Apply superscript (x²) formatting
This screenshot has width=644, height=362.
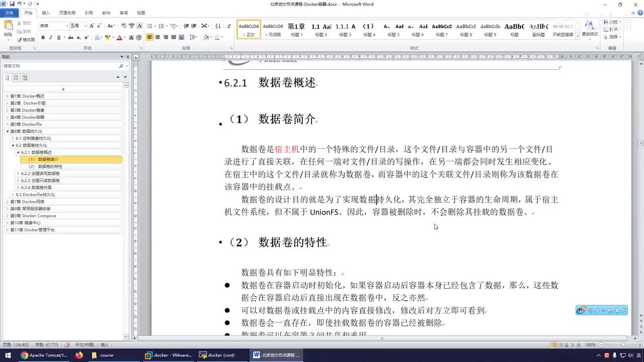click(87, 38)
